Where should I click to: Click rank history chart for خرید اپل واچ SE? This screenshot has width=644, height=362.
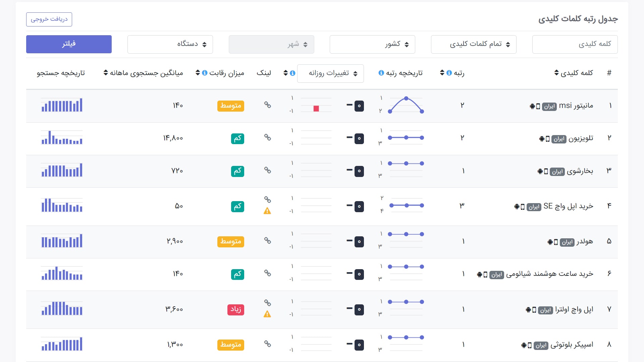coord(406,205)
